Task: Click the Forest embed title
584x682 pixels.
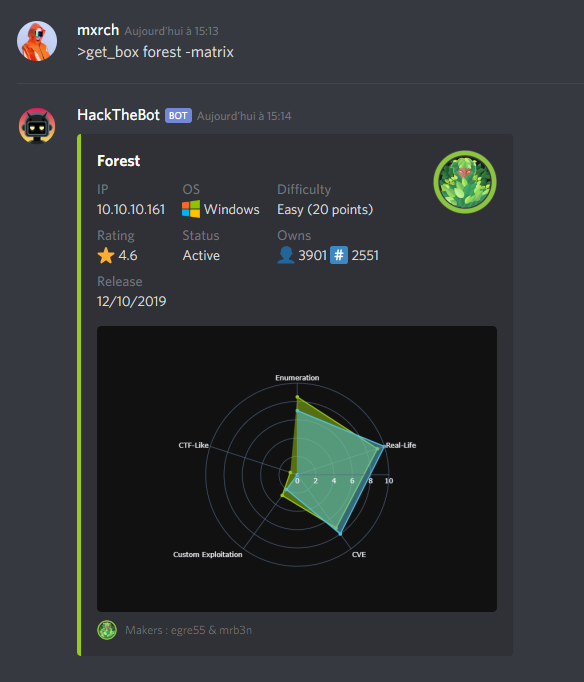Action: coord(119,161)
